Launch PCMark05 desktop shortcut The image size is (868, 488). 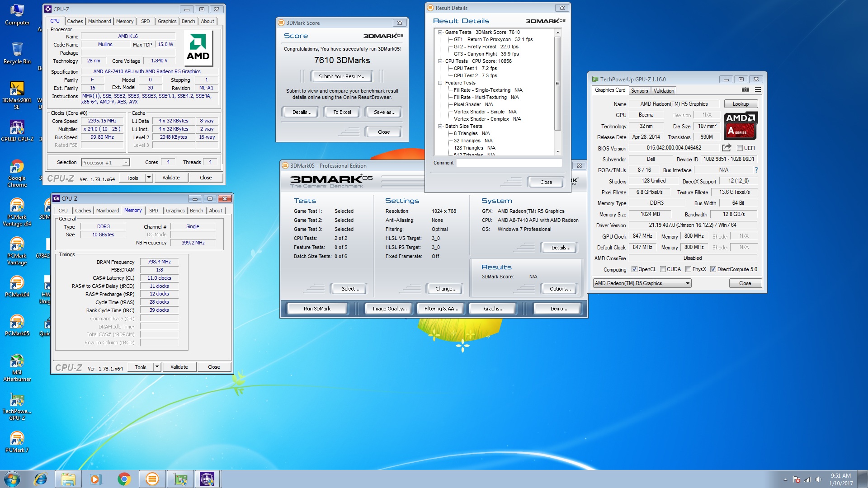tap(17, 325)
